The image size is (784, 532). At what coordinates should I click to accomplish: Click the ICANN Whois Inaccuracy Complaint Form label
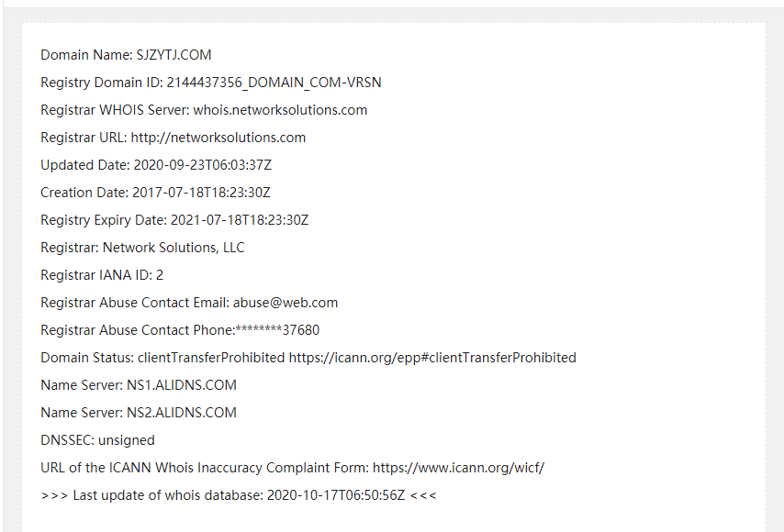(204, 468)
